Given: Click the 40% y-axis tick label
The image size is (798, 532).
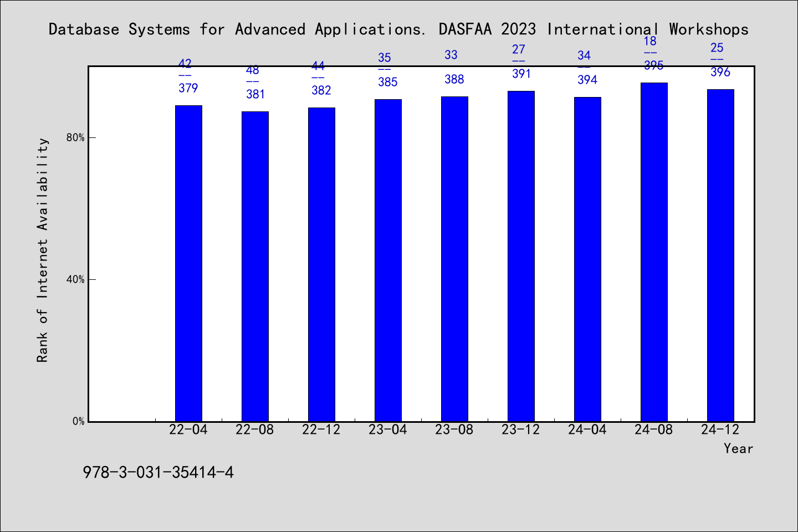Looking at the screenshot, I should click(x=75, y=279).
